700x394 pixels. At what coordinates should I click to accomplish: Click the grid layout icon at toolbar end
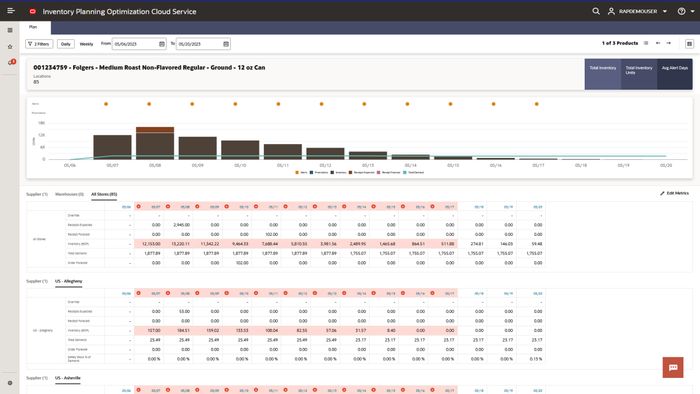pos(689,44)
